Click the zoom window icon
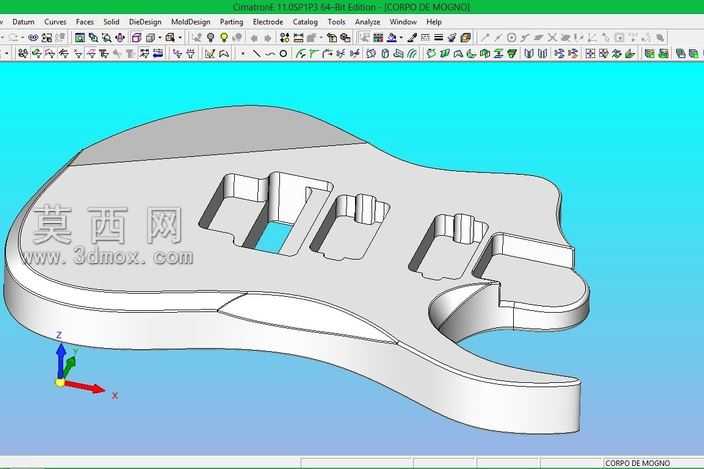Viewport: 704px width, 469px height. tap(93, 38)
